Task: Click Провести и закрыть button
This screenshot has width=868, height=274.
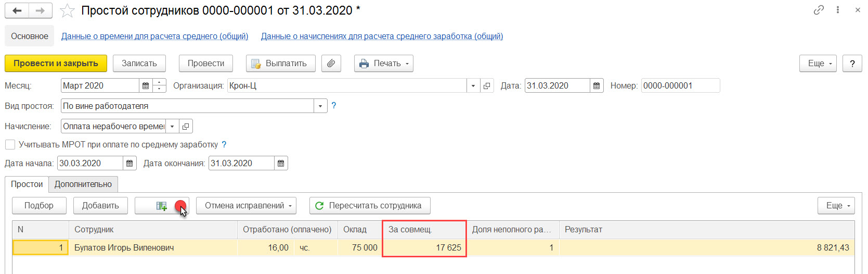Action: pyautogui.click(x=56, y=64)
